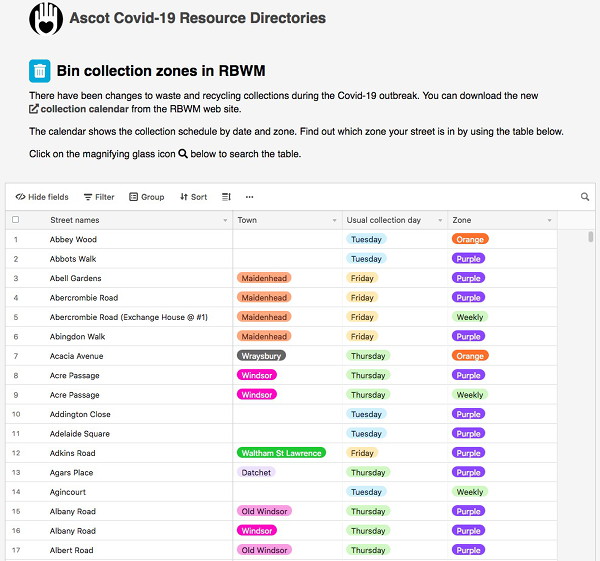Open the three-dots more options menu
600x561 pixels.
(249, 197)
